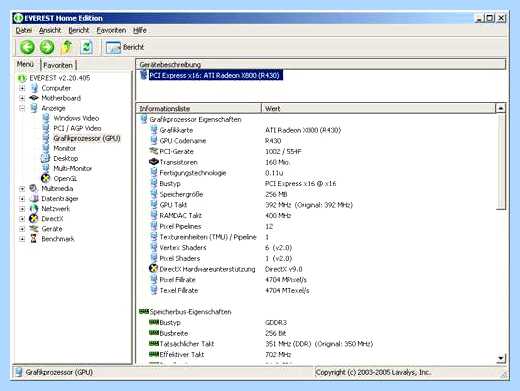Viewport: 520px width, 391px height.
Task: Select the Geräte icon in the tree
Action: point(34,229)
